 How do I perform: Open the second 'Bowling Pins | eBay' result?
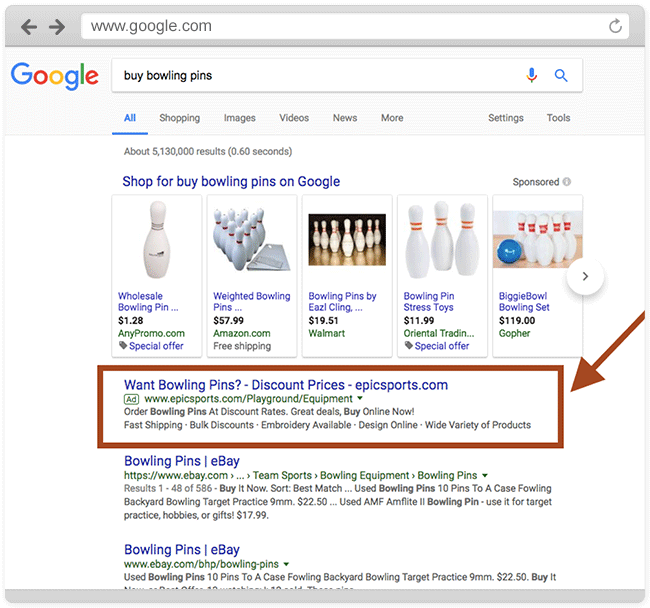pyautogui.click(x=182, y=550)
